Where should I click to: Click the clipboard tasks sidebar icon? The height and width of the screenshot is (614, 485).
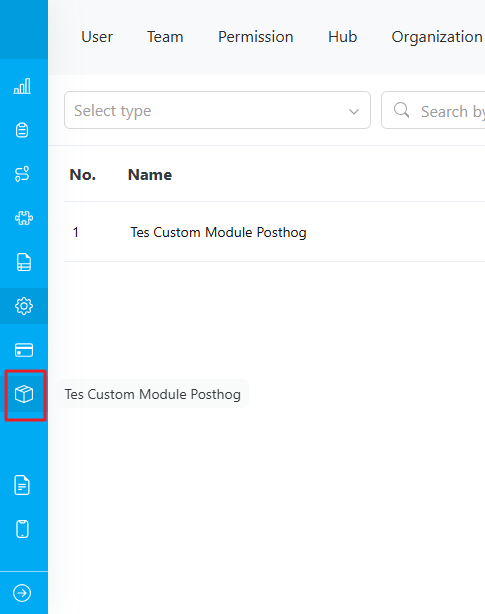(22, 130)
